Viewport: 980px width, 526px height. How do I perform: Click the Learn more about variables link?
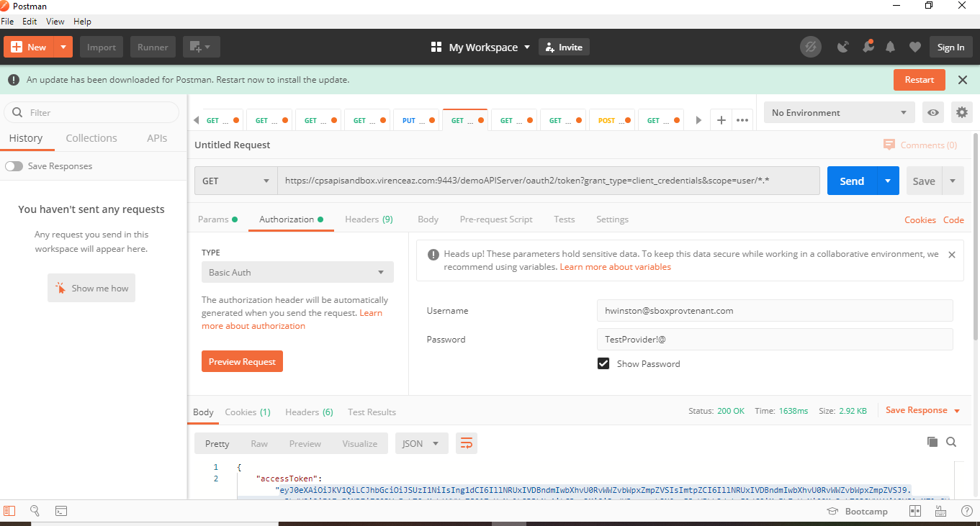(616, 266)
